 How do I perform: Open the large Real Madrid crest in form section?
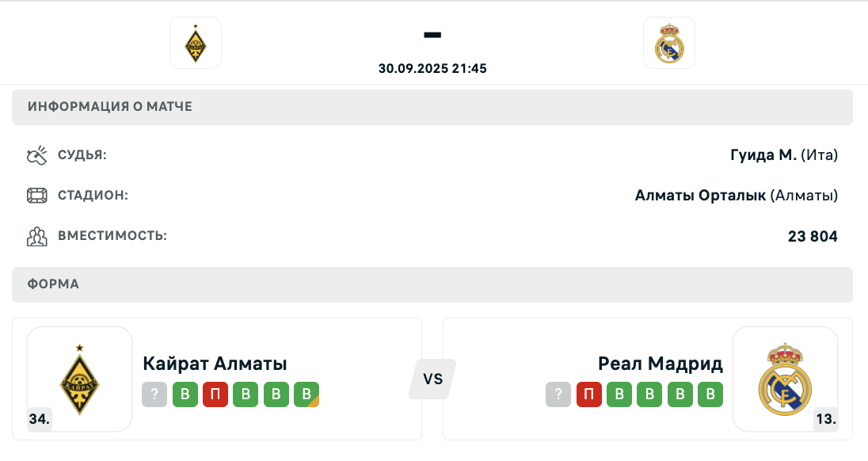[785, 379]
